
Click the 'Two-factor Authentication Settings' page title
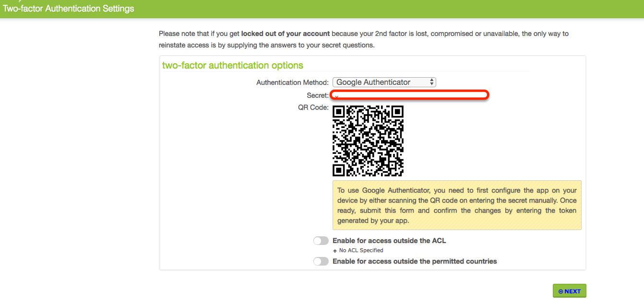pos(69,9)
